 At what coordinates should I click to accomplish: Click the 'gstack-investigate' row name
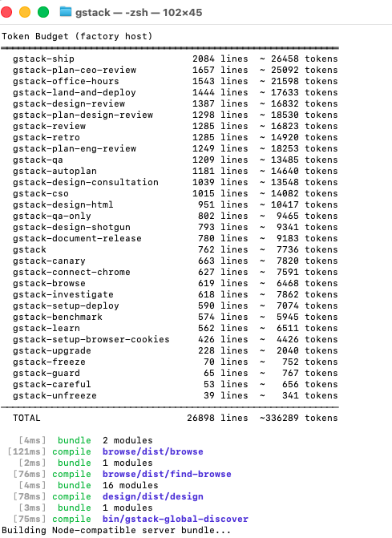63,295
